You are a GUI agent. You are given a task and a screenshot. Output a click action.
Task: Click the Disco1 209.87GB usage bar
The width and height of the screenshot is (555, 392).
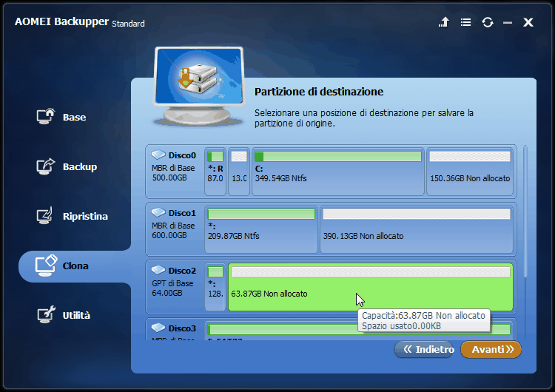click(x=261, y=214)
